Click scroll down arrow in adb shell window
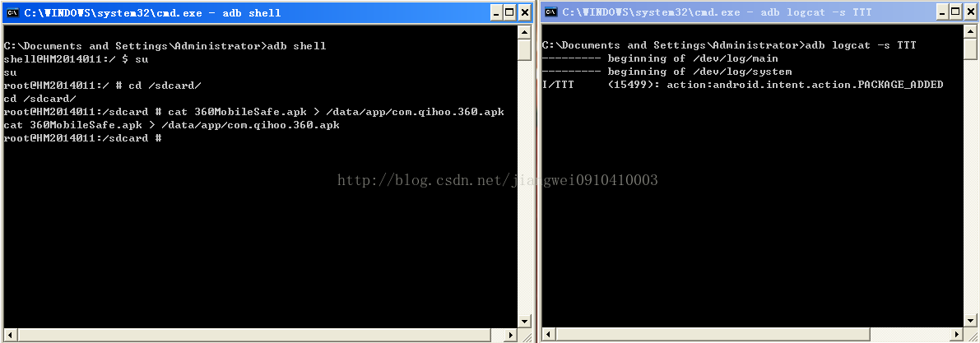Viewport: 980px width, 343px height. click(525, 322)
